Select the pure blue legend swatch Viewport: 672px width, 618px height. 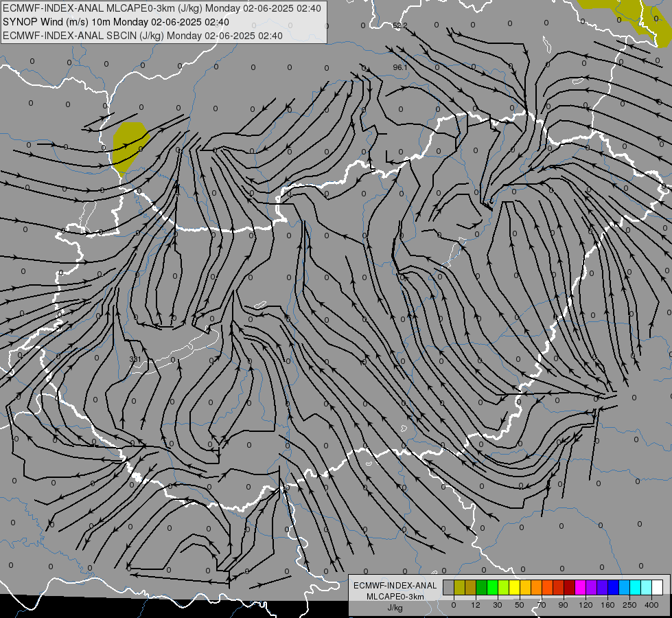(613, 588)
